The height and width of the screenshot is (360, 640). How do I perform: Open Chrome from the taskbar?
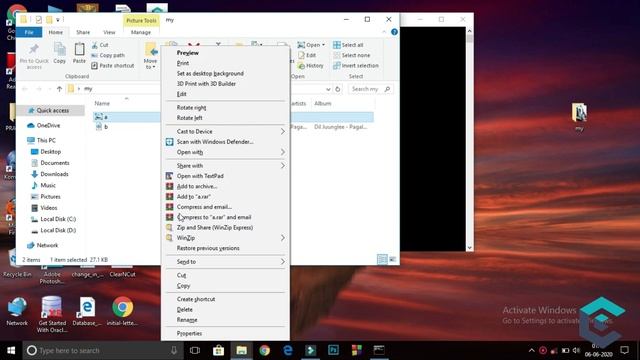point(264,350)
